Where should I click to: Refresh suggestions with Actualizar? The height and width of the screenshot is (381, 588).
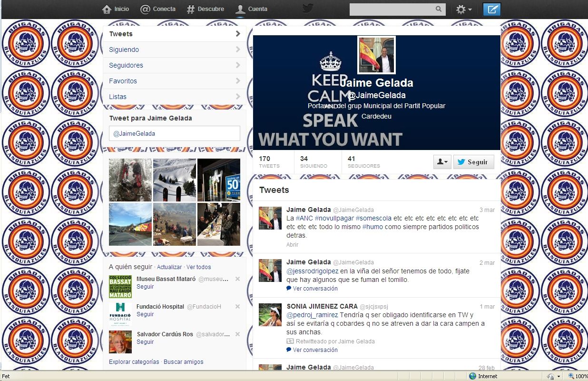click(169, 267)
